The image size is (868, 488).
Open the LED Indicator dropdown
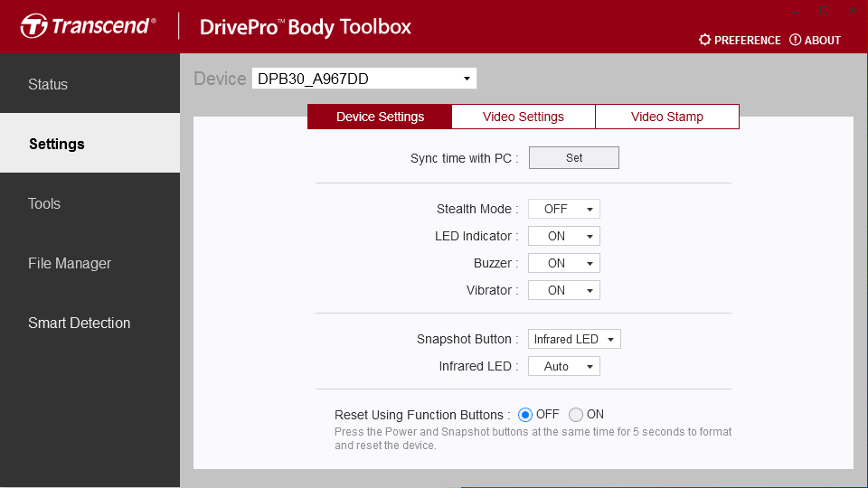(x=563, y=236)
